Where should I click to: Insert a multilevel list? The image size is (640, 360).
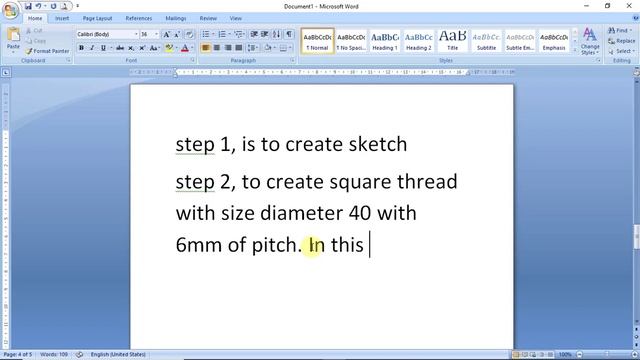(x=238, y=34)
